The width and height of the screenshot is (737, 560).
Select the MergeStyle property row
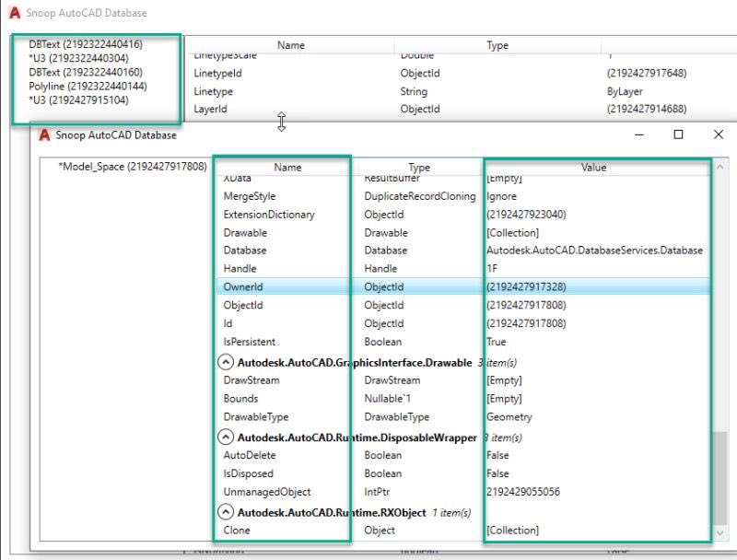463,196
